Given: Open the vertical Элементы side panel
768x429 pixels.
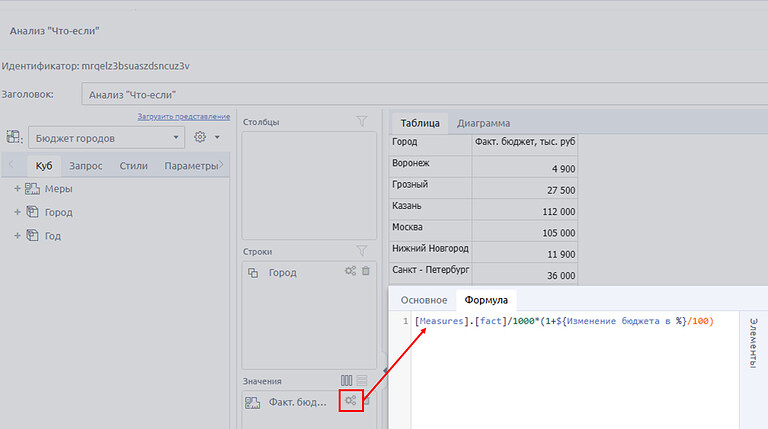Looking at the screenshot, I should coord(753,343).
